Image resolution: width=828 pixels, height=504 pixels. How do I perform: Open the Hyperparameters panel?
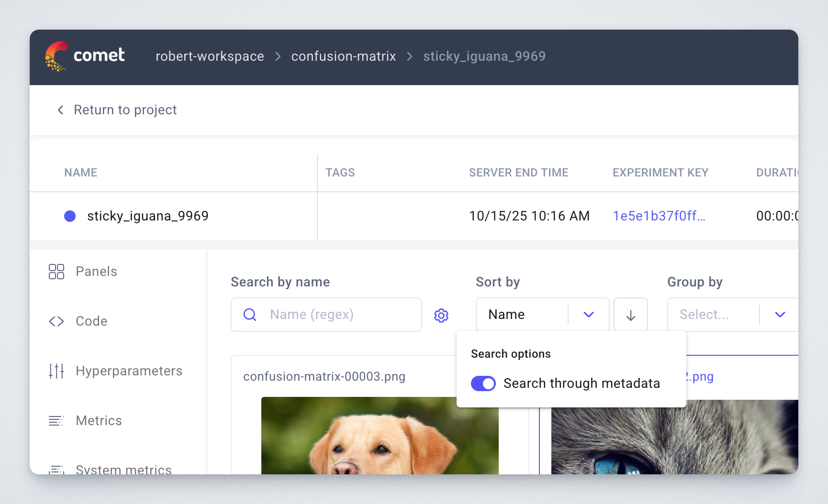129,371
